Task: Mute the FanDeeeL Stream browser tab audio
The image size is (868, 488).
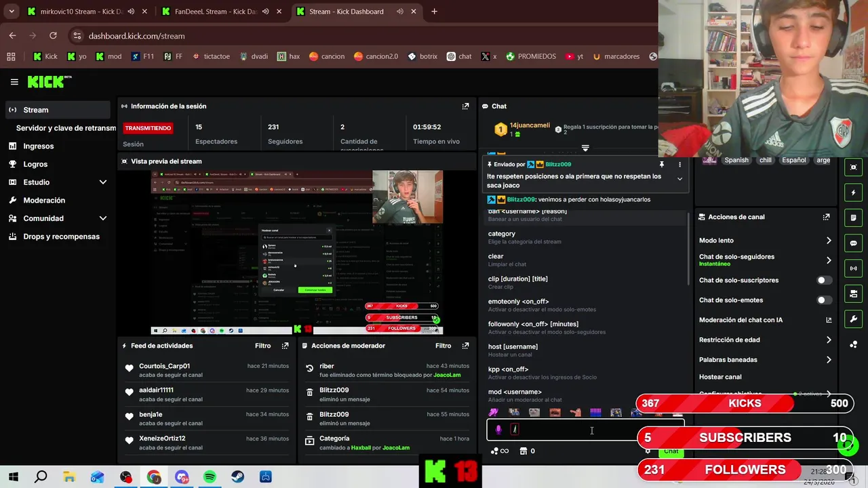Action: [266, 12]
